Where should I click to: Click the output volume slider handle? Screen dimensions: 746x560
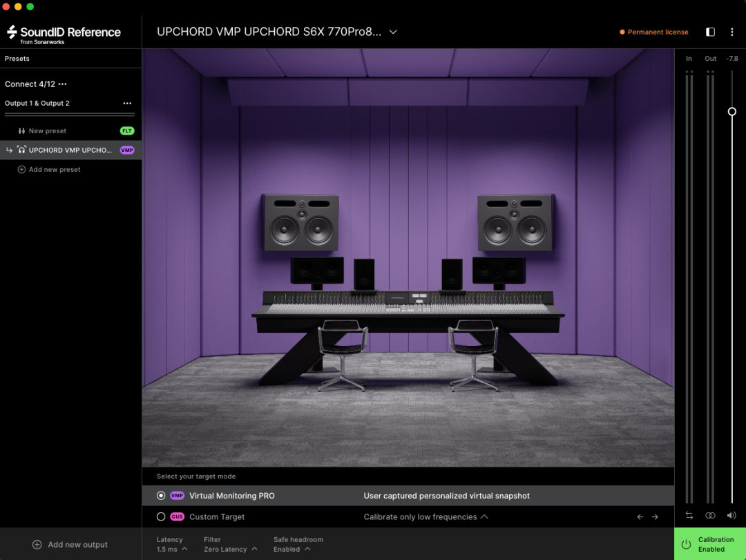click(731, 111)
